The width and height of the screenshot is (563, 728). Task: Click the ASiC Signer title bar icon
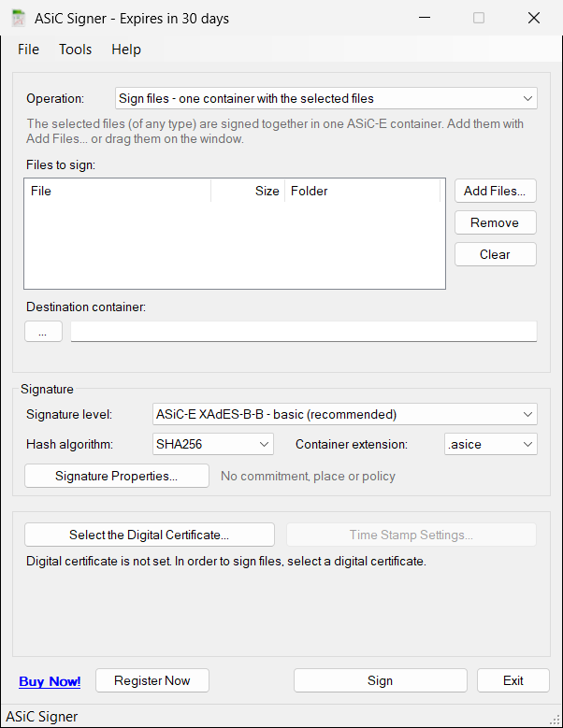(19, 18)
